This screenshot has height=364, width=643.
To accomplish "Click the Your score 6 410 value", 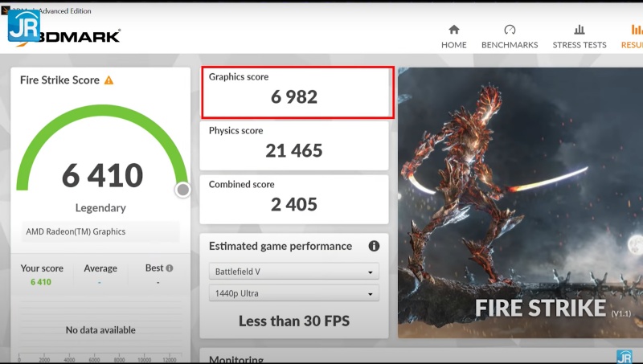I will tap(41, 282).
